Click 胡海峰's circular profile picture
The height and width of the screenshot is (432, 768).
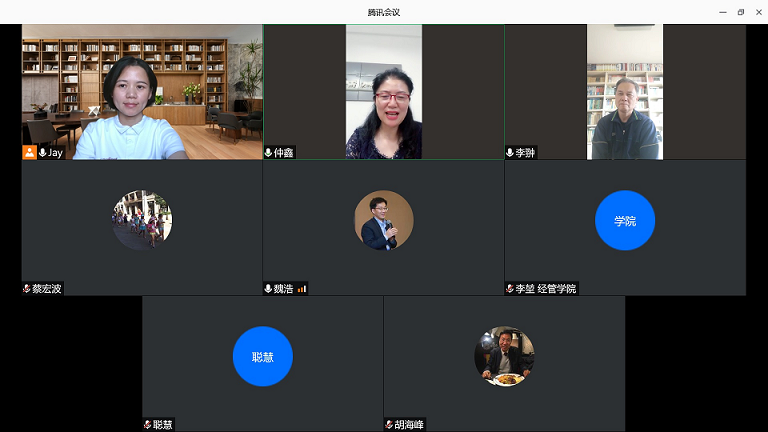(x=504, y=356)
